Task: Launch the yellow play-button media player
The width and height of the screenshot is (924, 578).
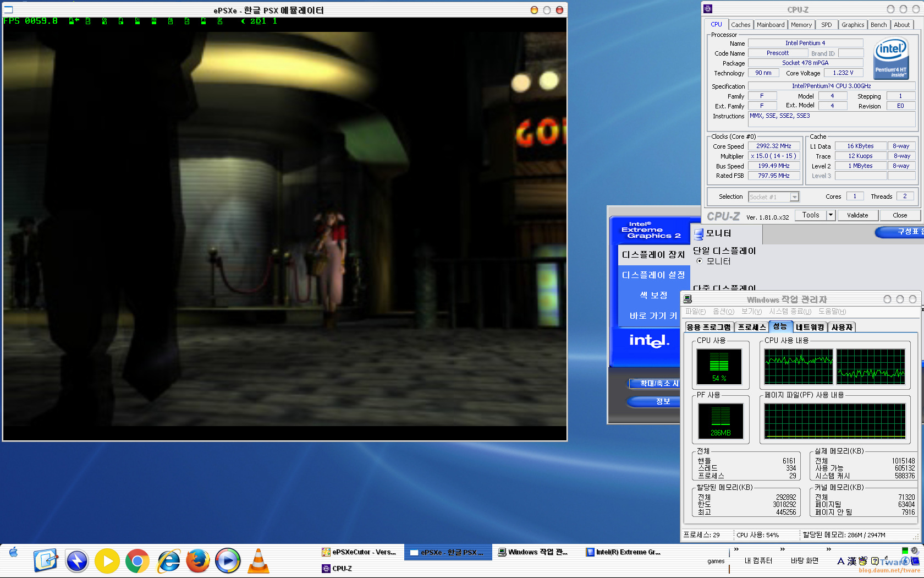Action: point(107,561)
